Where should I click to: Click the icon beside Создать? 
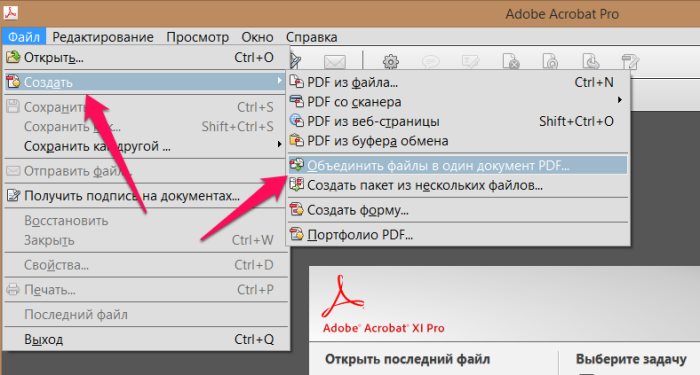coord(13,82)
